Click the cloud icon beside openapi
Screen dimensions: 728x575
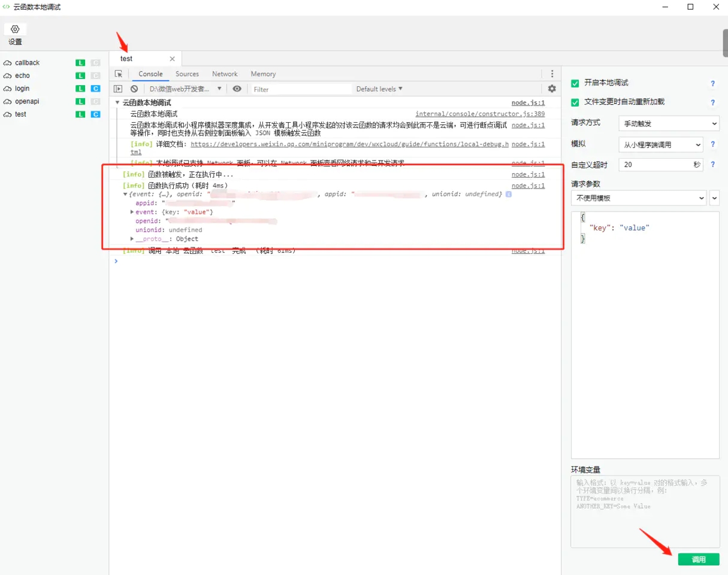[x=8, y=102]
